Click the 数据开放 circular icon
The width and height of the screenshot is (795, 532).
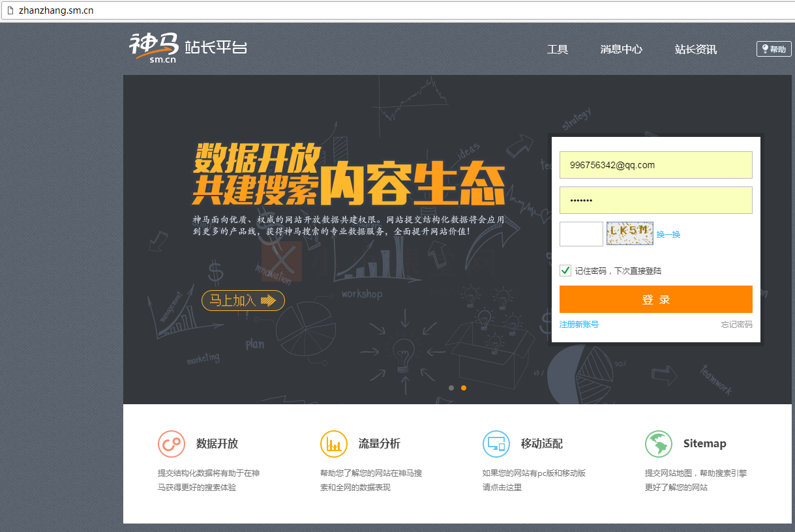point(172,444)
